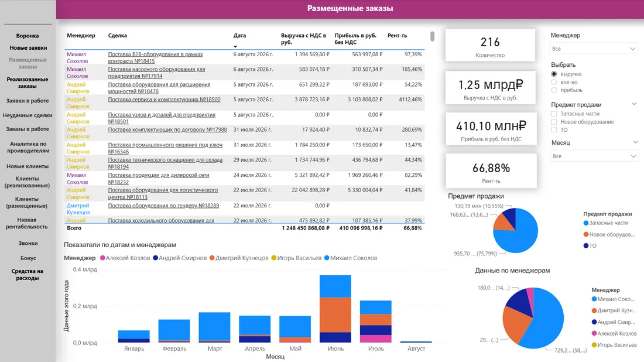Sort table by Рент-ть column header

(x=397, y=35)
